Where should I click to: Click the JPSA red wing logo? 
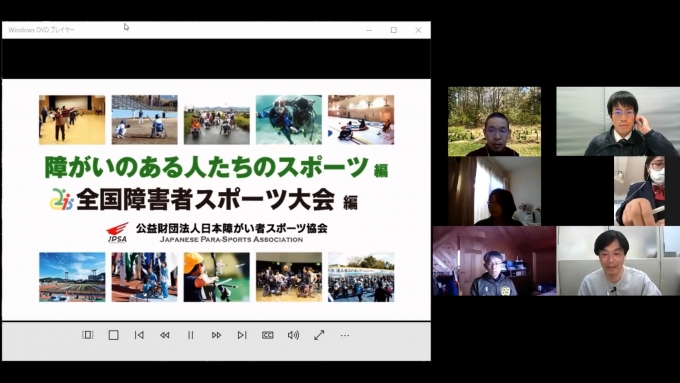(118, 232)
